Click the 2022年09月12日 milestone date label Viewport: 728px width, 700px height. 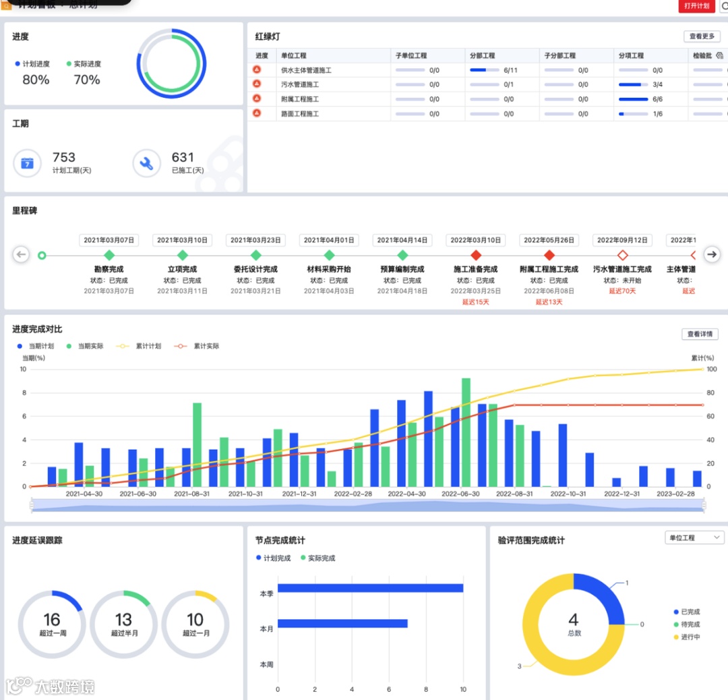coord(622,240)
